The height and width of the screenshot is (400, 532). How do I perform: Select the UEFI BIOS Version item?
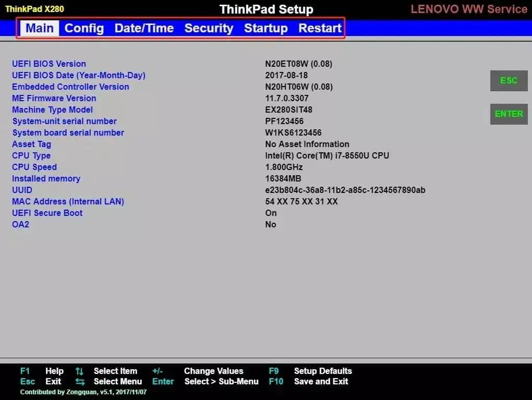tap(49, 64)
